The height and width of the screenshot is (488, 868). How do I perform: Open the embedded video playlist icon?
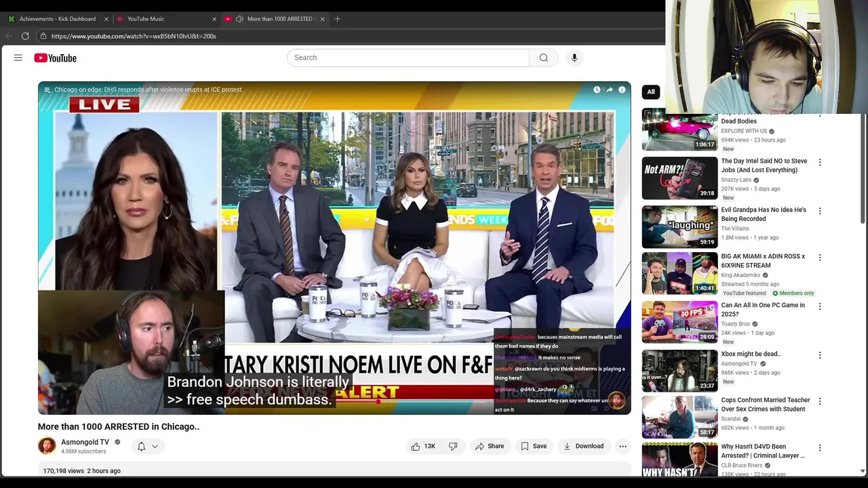tap(47, 89)
